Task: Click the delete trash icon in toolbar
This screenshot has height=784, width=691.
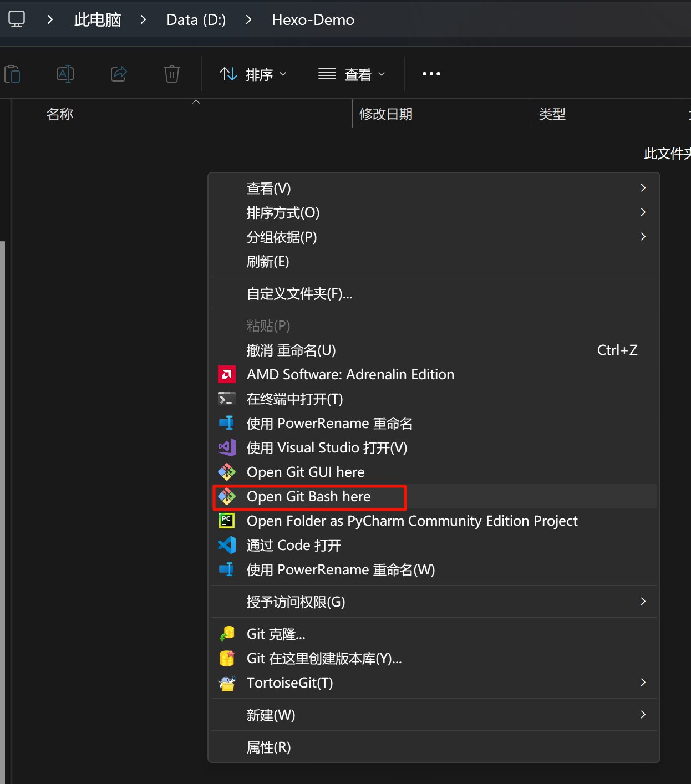Action: [172, 74]
